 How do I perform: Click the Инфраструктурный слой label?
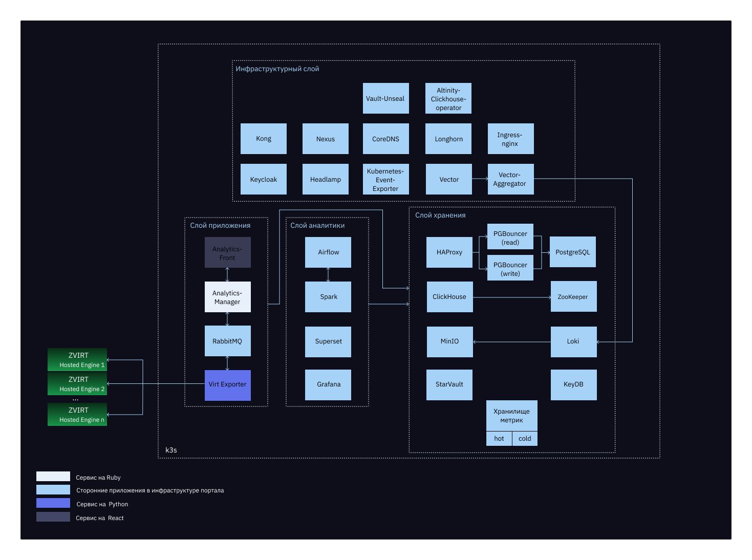(x=277, y=69)
